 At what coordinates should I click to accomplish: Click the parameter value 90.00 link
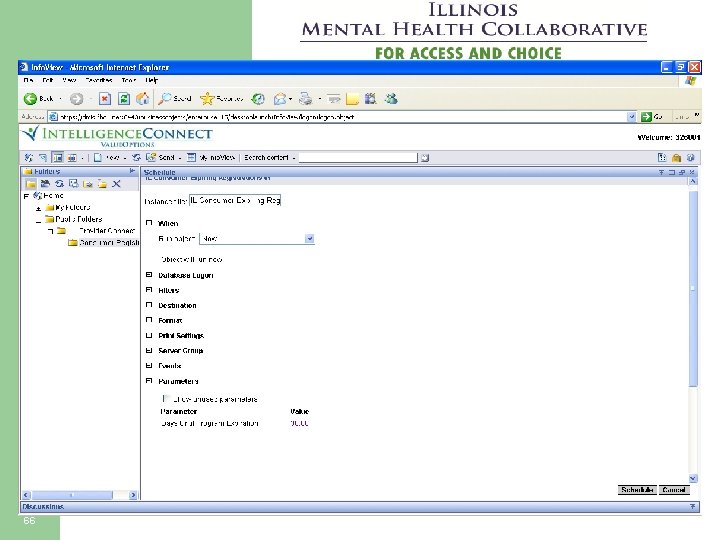tap(299, 423)
